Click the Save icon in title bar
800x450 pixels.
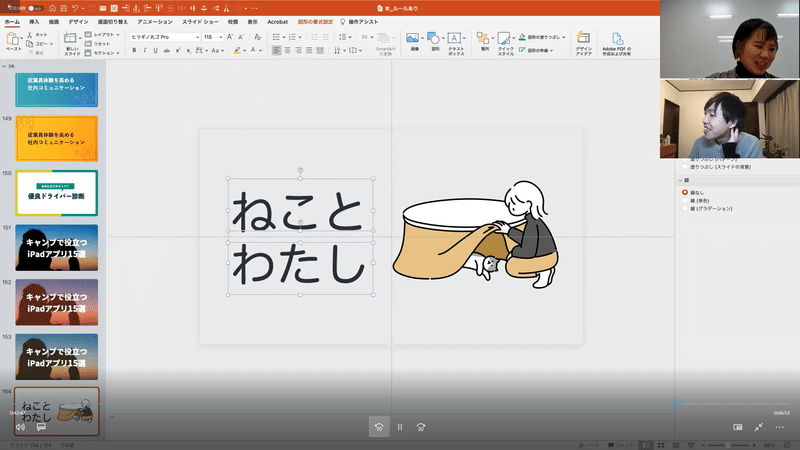coord(64,8)
